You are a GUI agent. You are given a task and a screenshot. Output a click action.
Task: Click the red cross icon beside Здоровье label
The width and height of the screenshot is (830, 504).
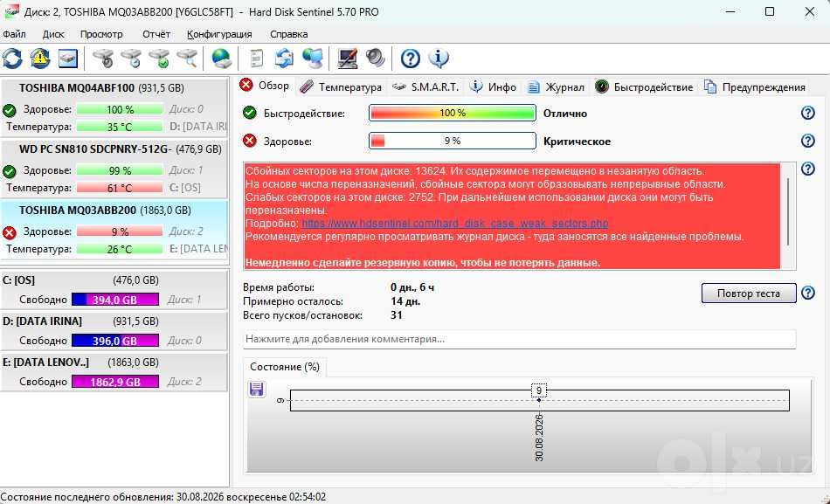pos(250,141)
